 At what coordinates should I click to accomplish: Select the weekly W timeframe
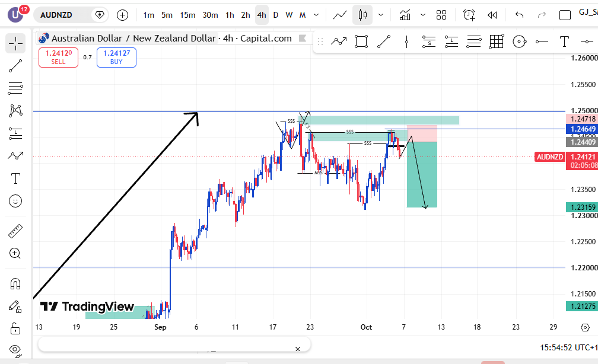(x=289, y=15)
